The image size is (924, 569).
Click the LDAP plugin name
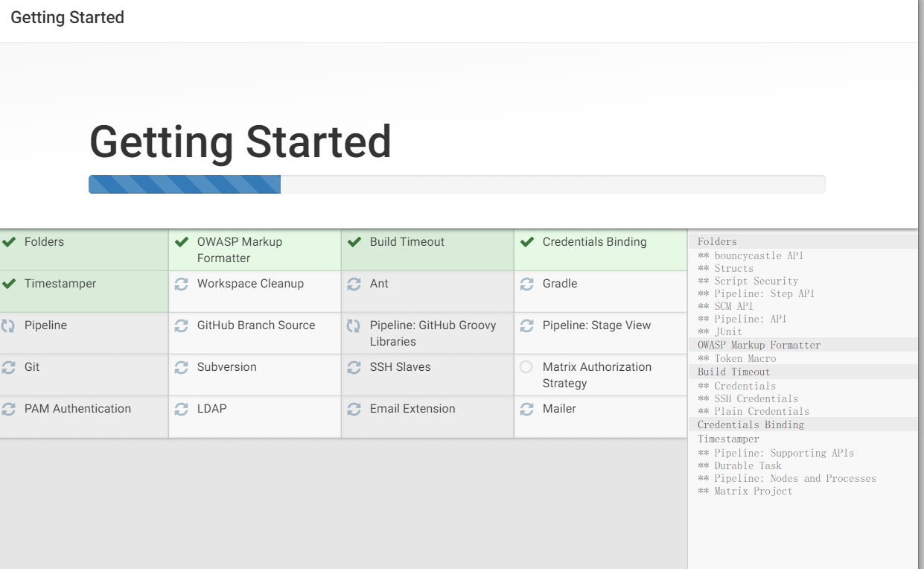(x=212, y=409)
